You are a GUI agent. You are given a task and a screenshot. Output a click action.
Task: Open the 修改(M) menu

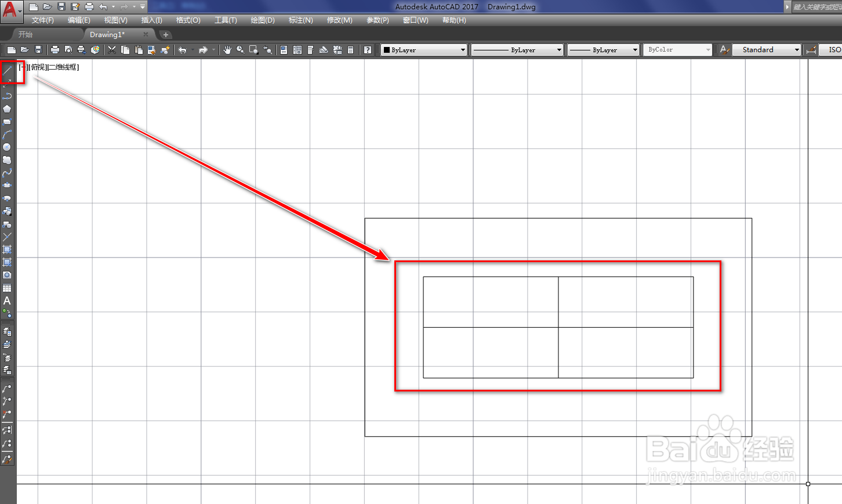click(339, 20)
